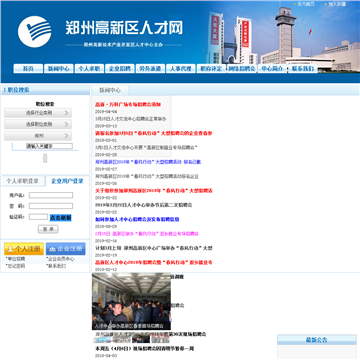Viewport: 360px width, 360px height.
Task: Open the 忘记密码 link
Action: click(16, 266)
